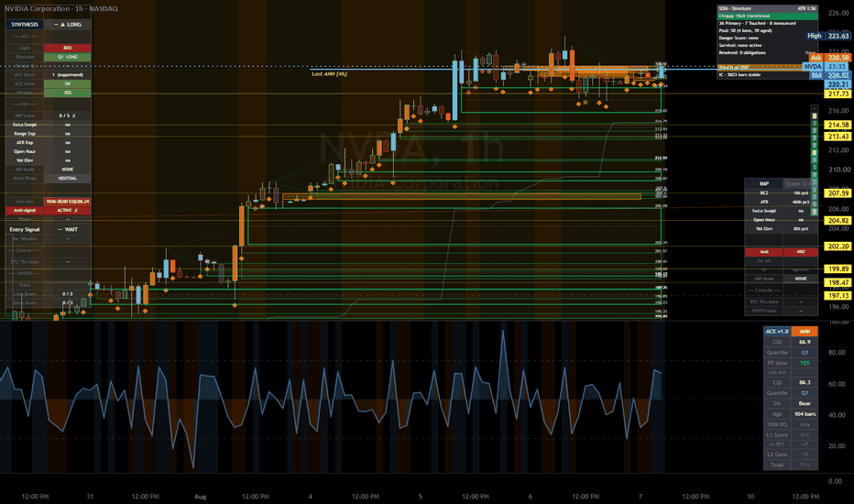854x504 pixels.
Task: Click the WAIT entry signal value
Action: (68, 229)
